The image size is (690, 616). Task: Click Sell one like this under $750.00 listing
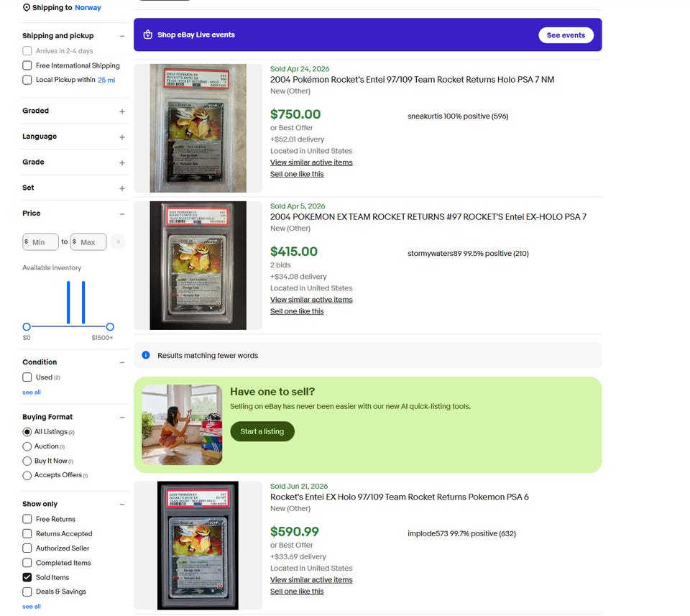297,174
